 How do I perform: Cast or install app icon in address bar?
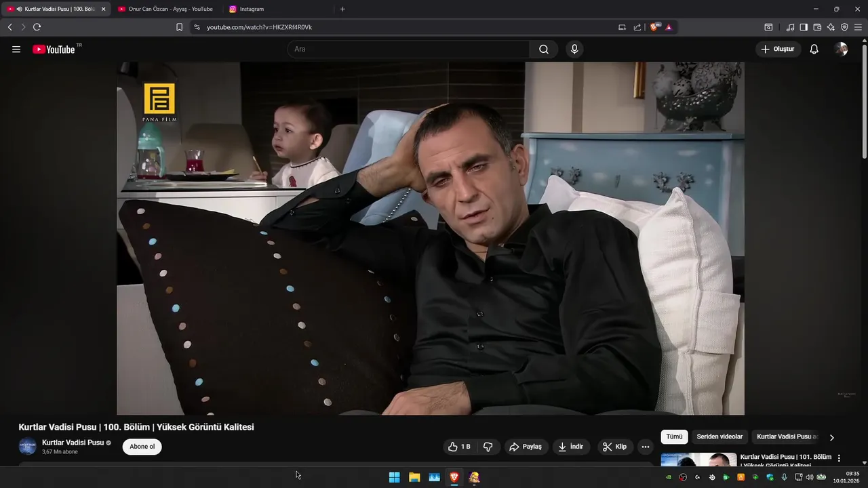click(623, 27)
